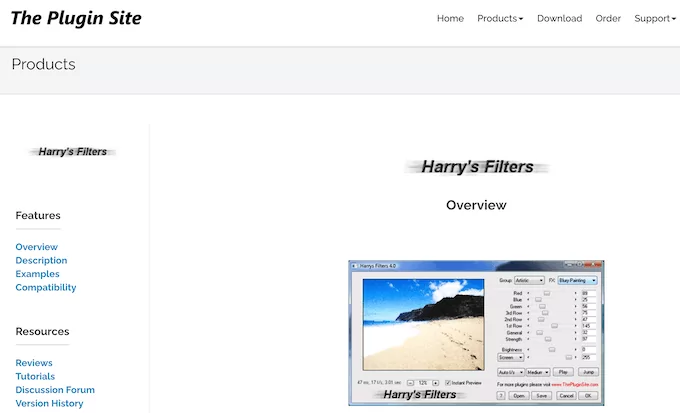Go to the Home nav item
The height and width of the screenshot is (413, 680).
[x=450, y=18]
